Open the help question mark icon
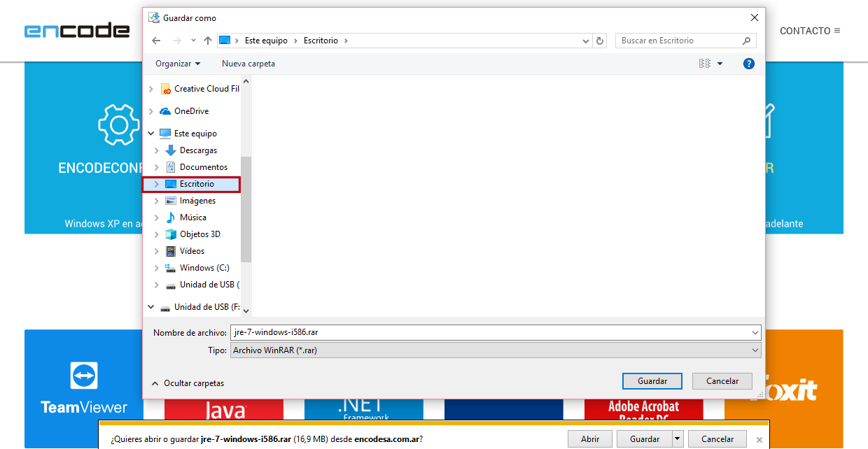 [748, 64]
